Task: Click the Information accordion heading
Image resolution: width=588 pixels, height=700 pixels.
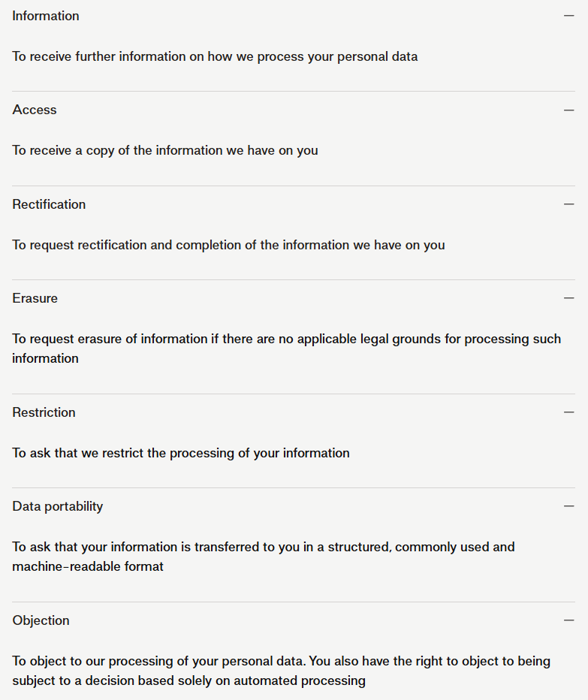Action: pyautogui.click(x=46, y=16)
